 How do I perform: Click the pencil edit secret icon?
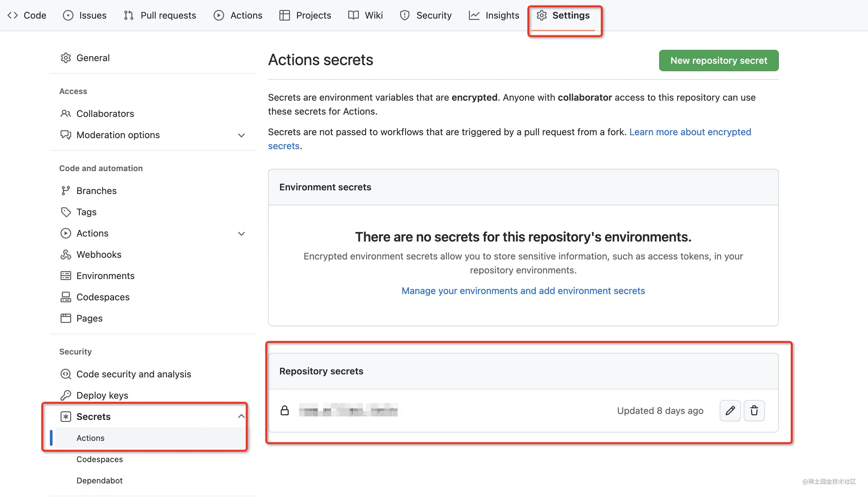pyautogui.click(x=730, y=410)
